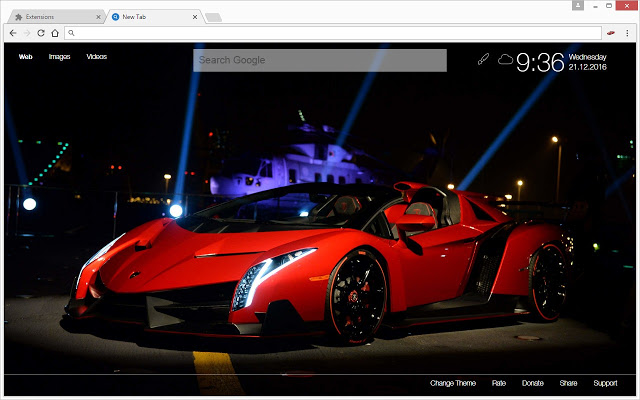Minimize the browser window
The height and width of the screenshot is (400, 640).
point(596,6)
